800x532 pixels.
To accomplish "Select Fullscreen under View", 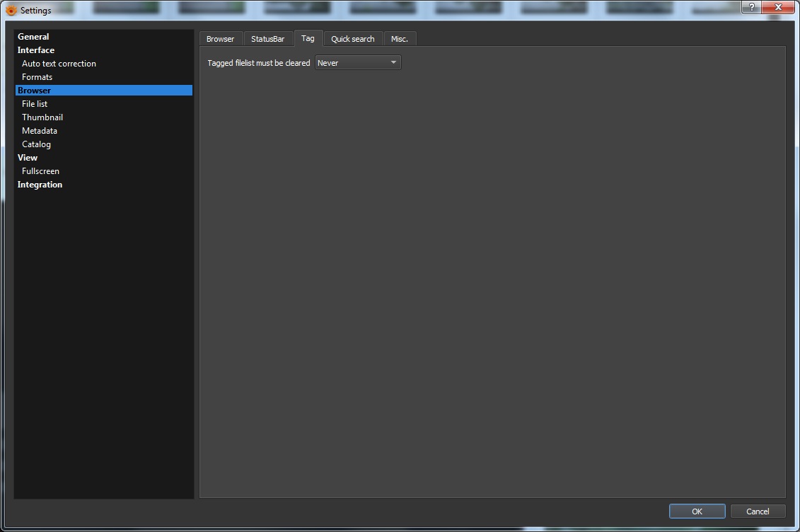I will click(x=40, y=171).
